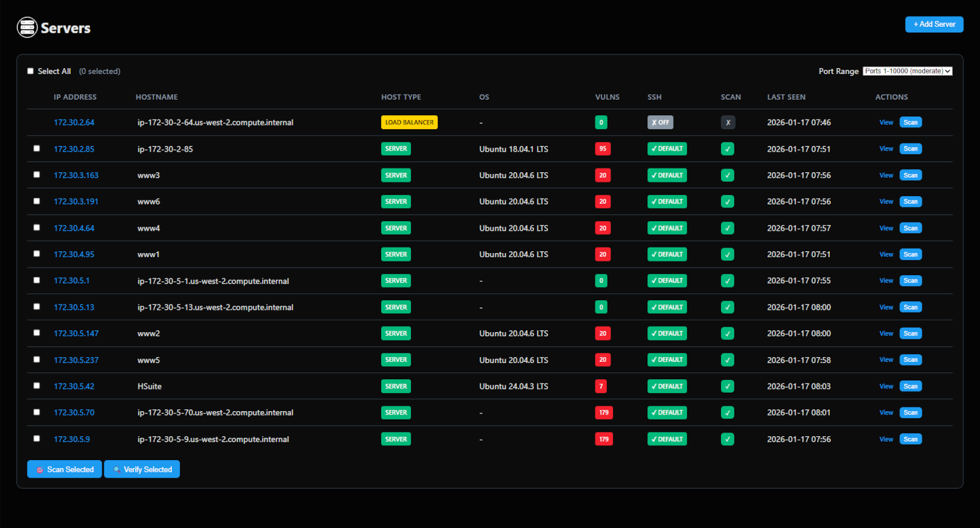
Task: Click the green scan checkmark for www3
Action: click(728, 175)
